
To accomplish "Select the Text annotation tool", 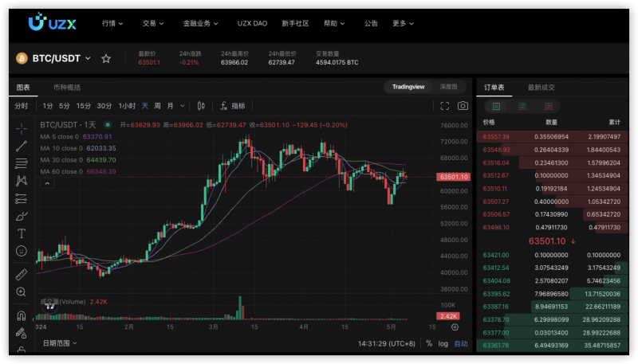I will tap(22, 233).
